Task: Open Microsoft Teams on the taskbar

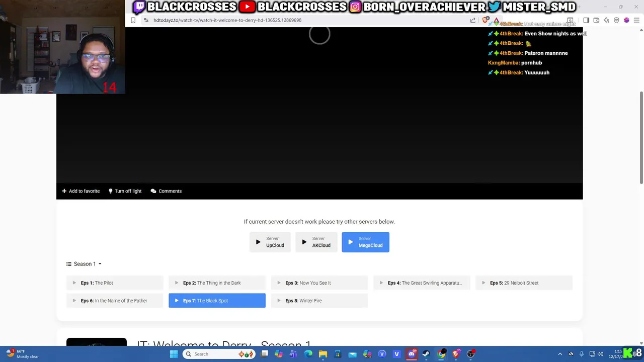Action: point(293,354)
